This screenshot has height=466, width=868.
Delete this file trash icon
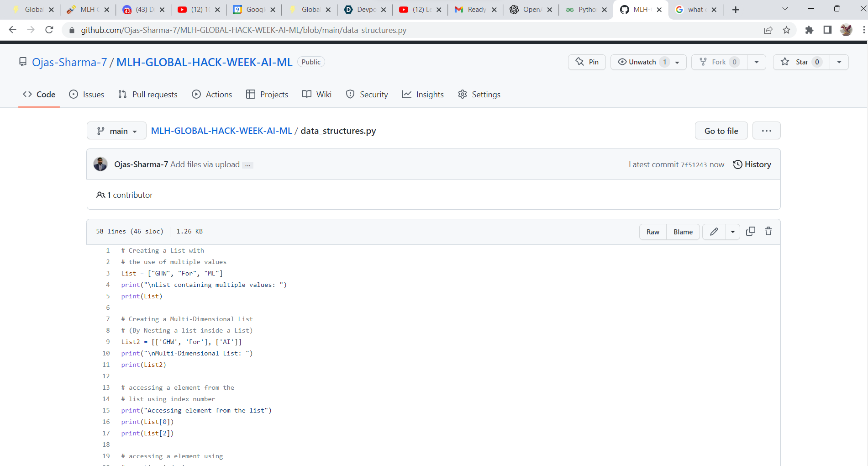click(768, 232)
